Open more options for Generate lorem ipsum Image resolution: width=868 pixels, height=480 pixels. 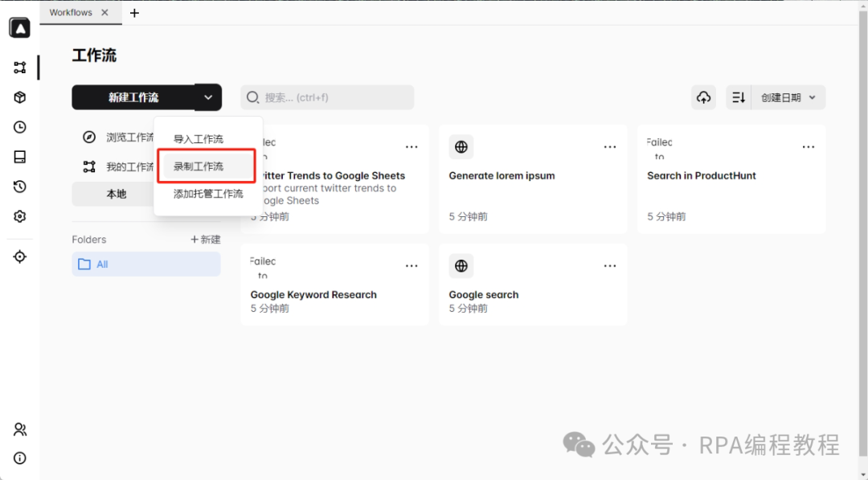tap(610, 146)
